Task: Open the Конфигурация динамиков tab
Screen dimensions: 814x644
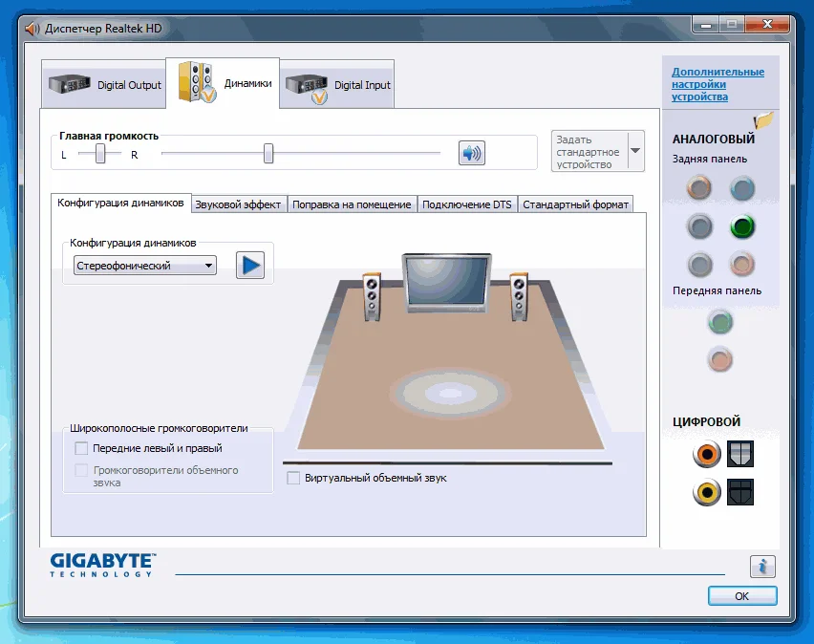Action: [120, 203]
